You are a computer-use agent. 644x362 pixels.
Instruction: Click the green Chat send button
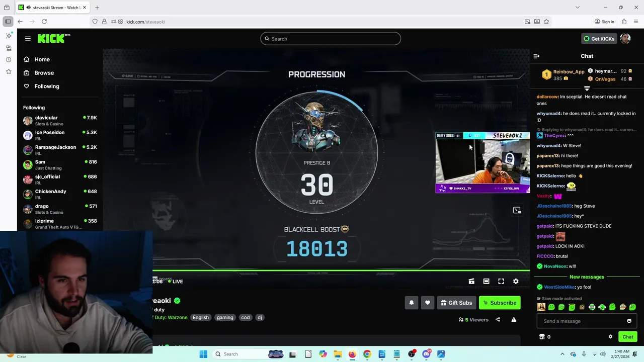click(x=627, y=337)
